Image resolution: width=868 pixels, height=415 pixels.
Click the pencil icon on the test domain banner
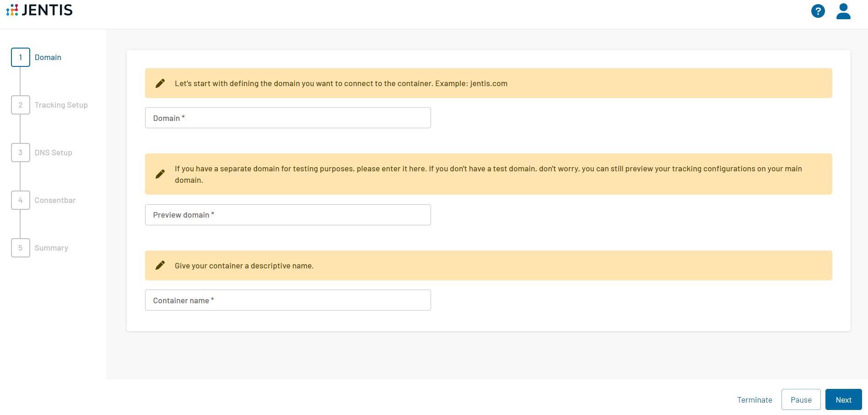(x=160, y=174)
